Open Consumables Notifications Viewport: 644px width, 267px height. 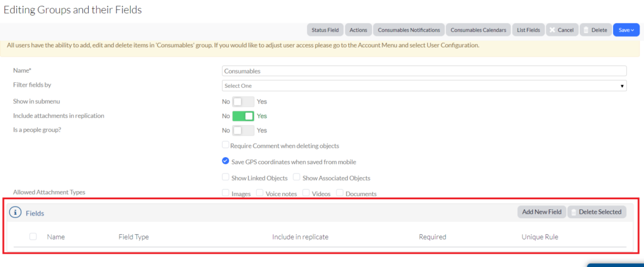(409, 30)
